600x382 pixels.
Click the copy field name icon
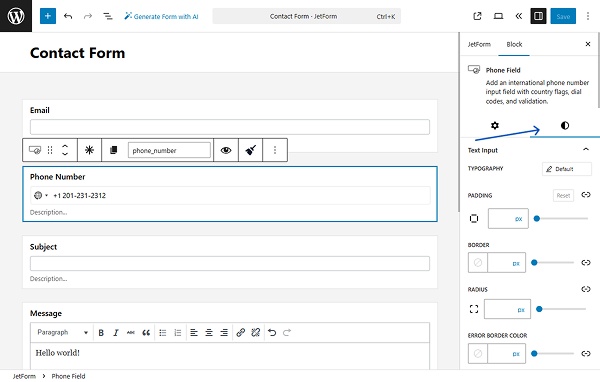click(113, 150)
